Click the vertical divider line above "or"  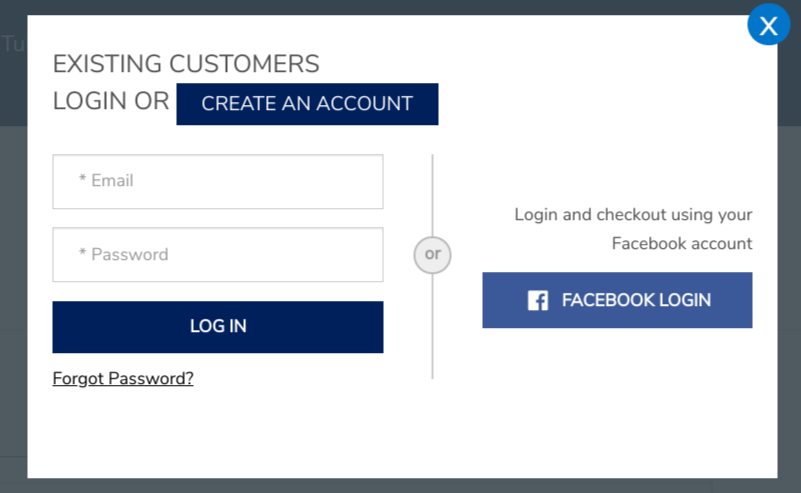click(x=432, y=195)
